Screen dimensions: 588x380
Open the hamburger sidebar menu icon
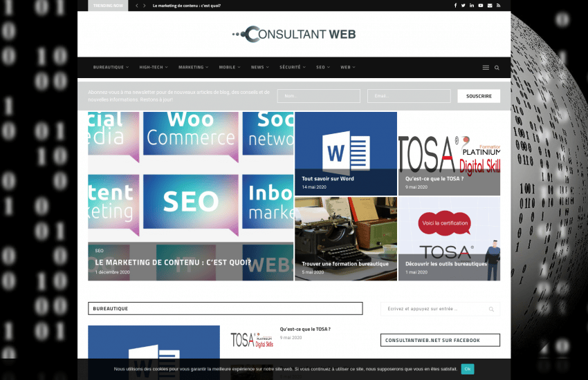click(x=486, y=68)
